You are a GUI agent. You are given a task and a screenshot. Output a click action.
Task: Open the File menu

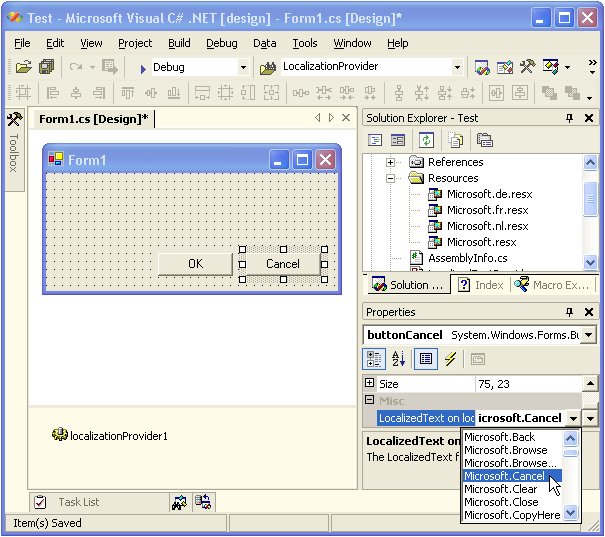[22, 43]
